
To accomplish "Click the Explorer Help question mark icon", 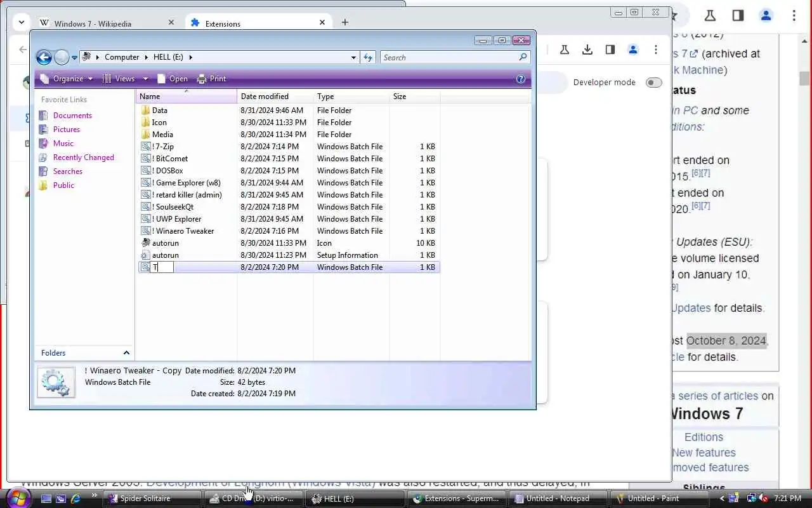I will coord(521,79).
